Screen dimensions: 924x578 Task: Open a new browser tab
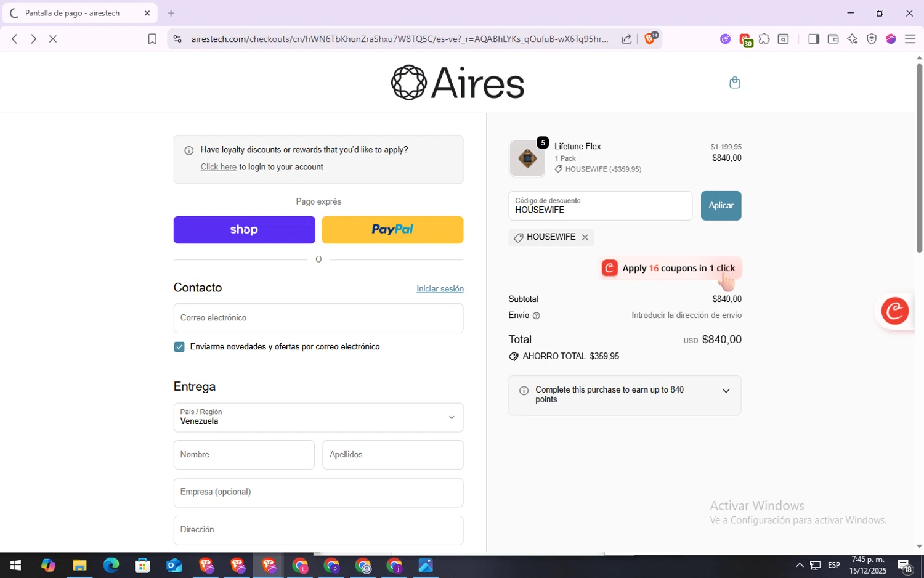pyautogui.click(x=171, y=13)
